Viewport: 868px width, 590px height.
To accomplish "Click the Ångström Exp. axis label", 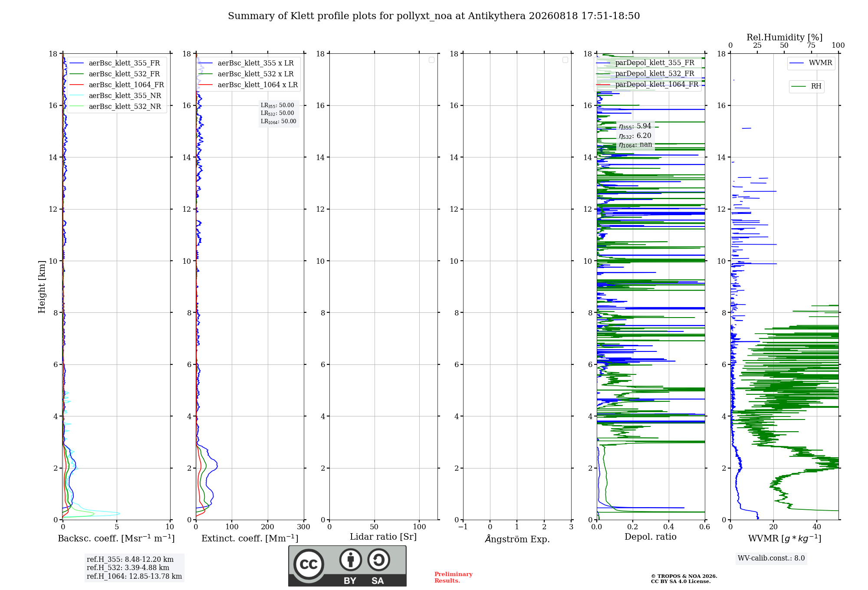I will 517,539.
